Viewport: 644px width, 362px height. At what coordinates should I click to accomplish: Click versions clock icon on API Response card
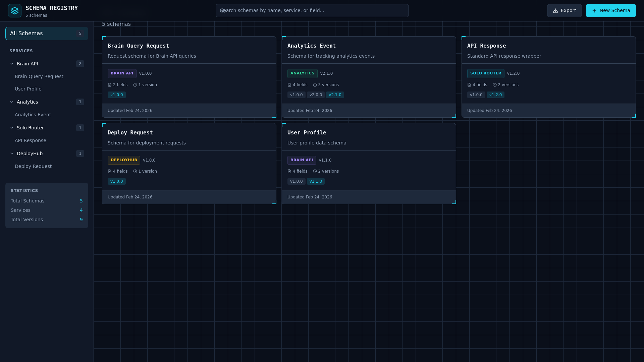click(x=495, y=85)
